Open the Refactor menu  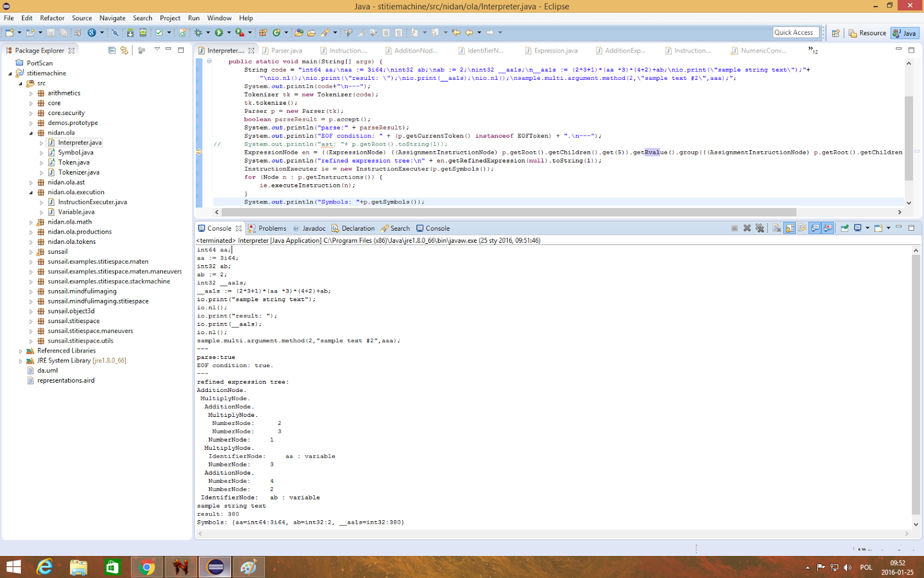point(52,18)
